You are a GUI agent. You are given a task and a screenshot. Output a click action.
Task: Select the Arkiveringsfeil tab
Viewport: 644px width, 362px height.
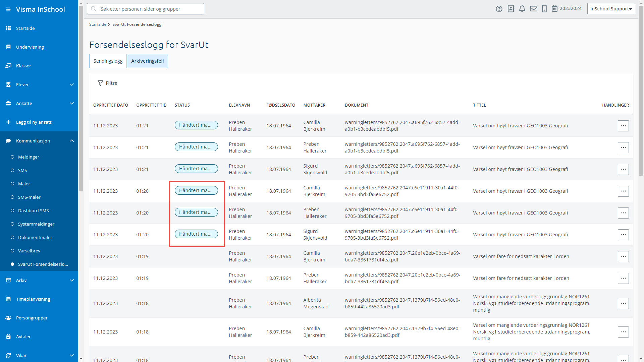[x=147, y=61]
